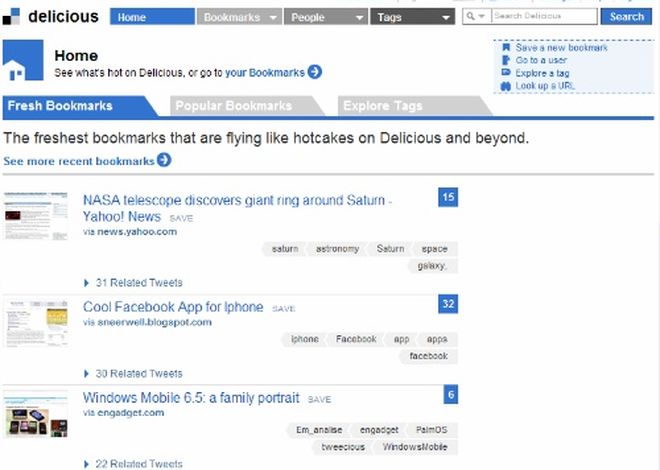The height and width of the screenshot is (470, 660).
Task: Open NASA telescope discovers giant ring article
Action: pos(237,208)
